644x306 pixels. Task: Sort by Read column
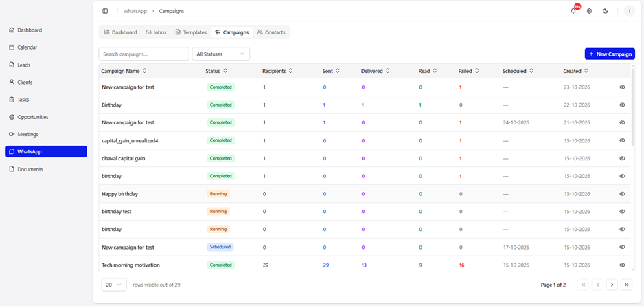(428, 71)
